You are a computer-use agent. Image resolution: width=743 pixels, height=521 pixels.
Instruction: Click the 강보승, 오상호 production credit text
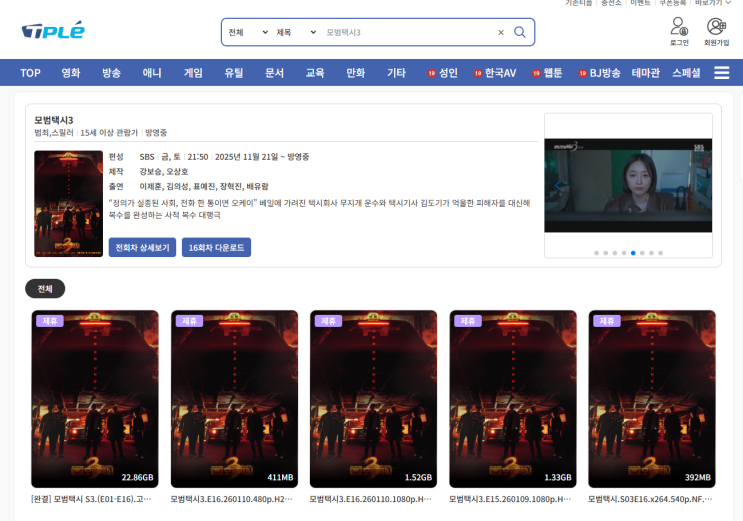pyautogui.click(x=163, y=172)
